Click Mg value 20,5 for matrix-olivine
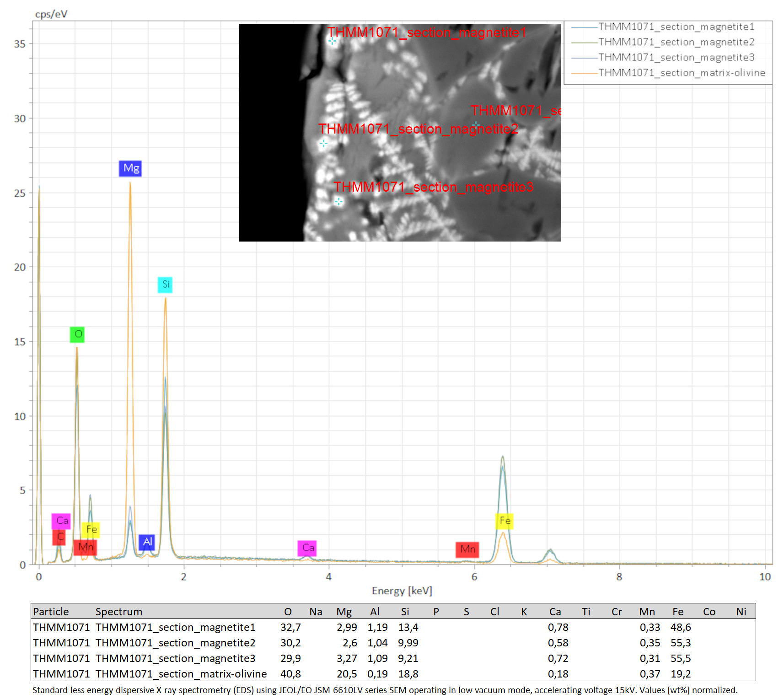Viewport: 784px width, 699px height. (x=347, y=674)
